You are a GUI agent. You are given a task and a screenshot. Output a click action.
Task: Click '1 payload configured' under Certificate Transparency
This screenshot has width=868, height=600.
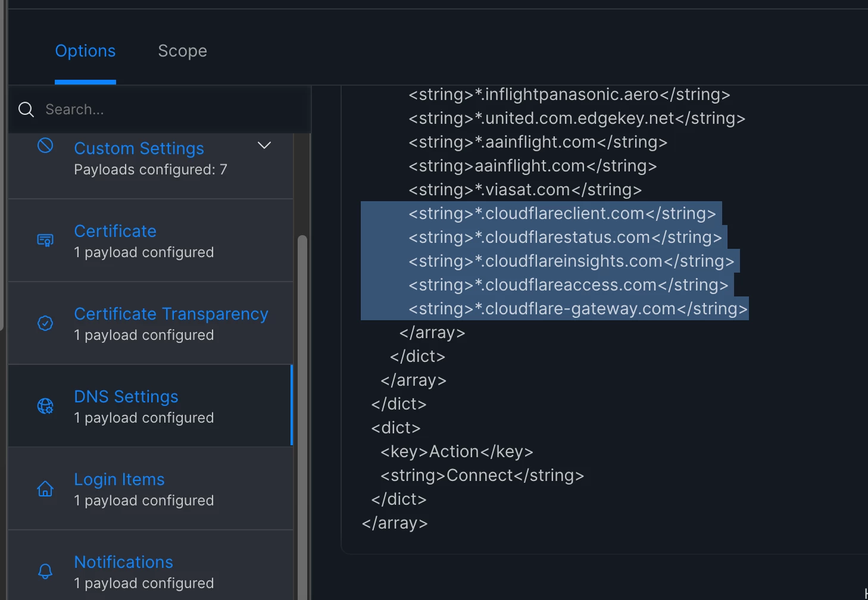click(144, 335)
